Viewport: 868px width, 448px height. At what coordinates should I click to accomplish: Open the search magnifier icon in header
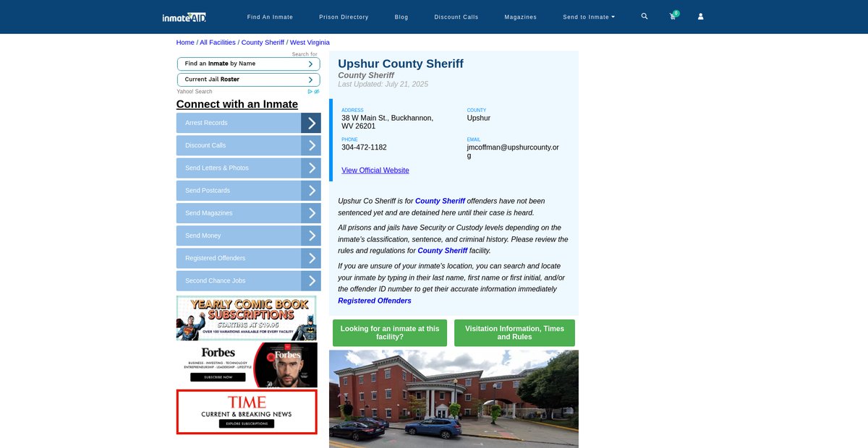(644, 16)
